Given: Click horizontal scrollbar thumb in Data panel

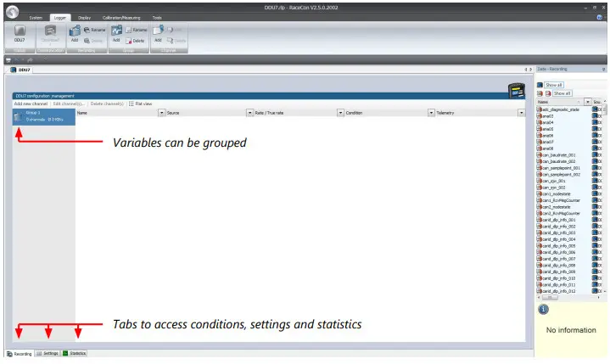Looking at the screenshot, I should [x=550, y=298].
